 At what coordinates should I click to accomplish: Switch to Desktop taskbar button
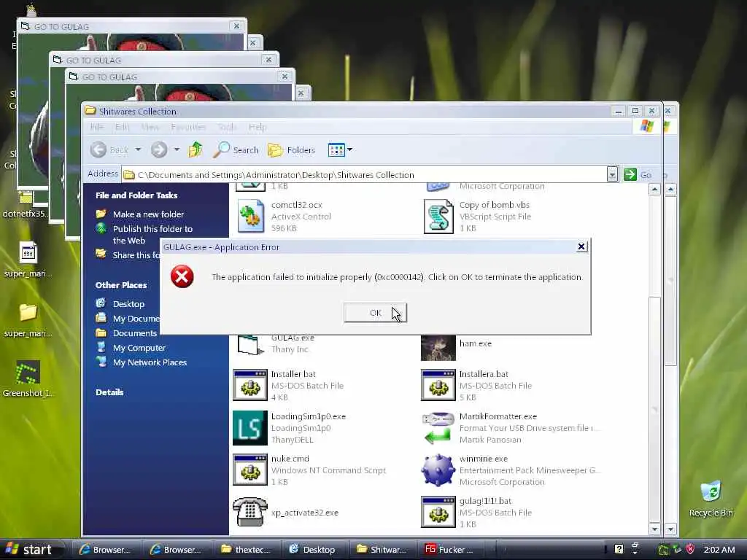[x=313, y=550]
